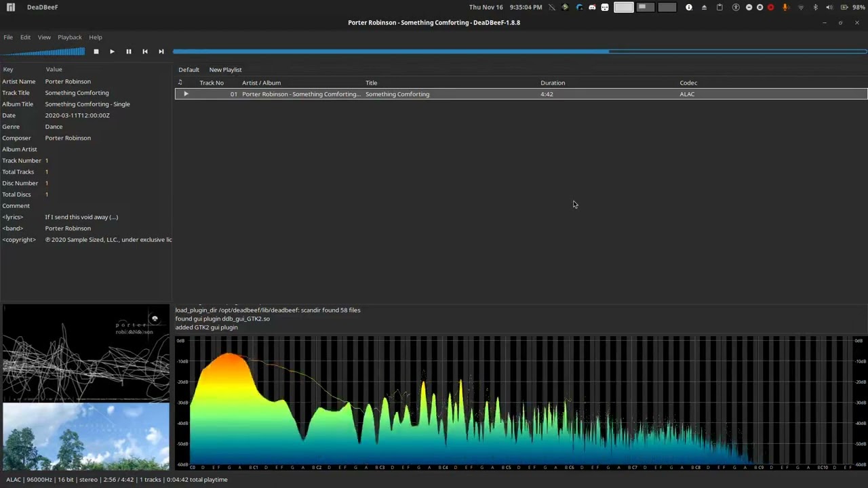Sort by the Duration column header
Viewport: 868px width, 488px height.
553,83
